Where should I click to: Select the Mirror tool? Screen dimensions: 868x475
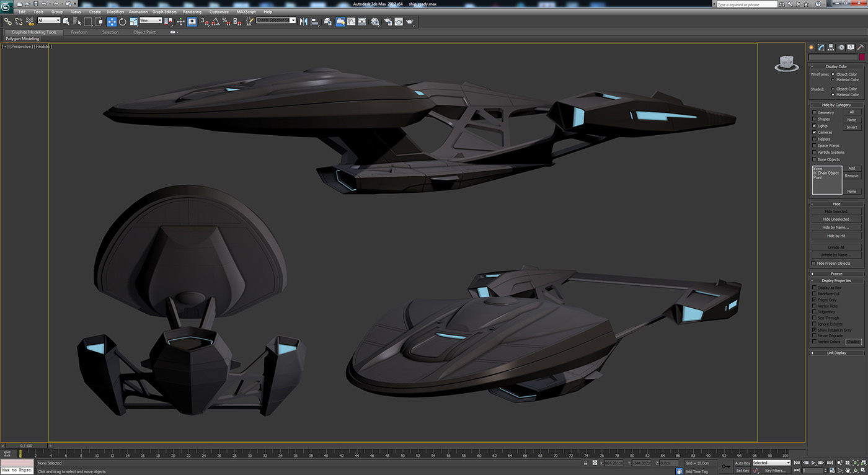coord(303,20)
